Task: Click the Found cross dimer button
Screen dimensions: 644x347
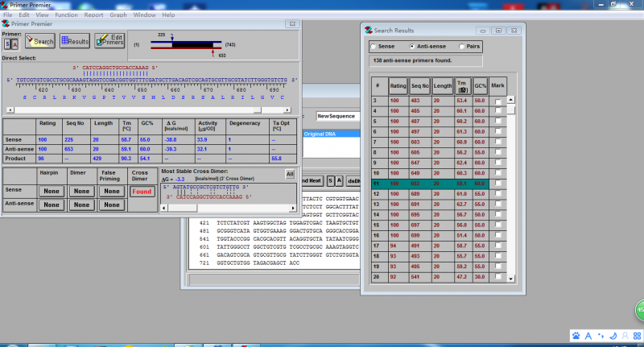Action: click(x=140, y=191)
